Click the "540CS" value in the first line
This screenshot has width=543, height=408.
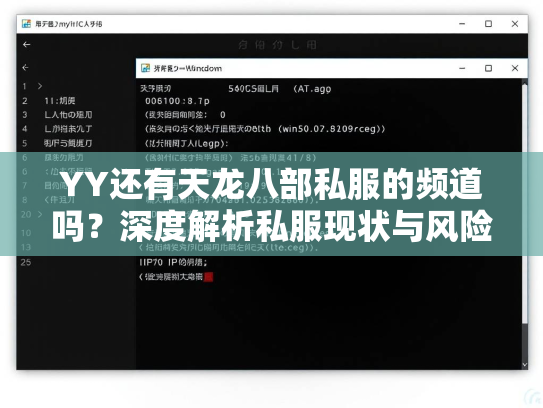click(x=242, y=89)
